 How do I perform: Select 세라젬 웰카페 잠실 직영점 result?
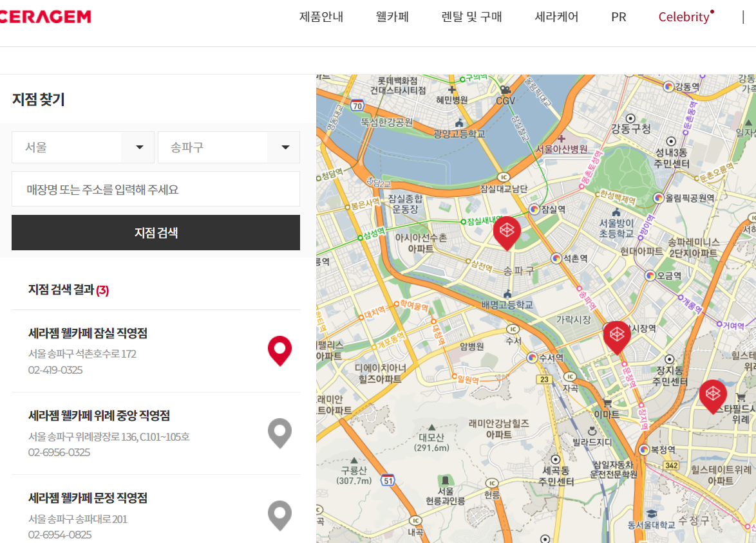click(88, 333)
